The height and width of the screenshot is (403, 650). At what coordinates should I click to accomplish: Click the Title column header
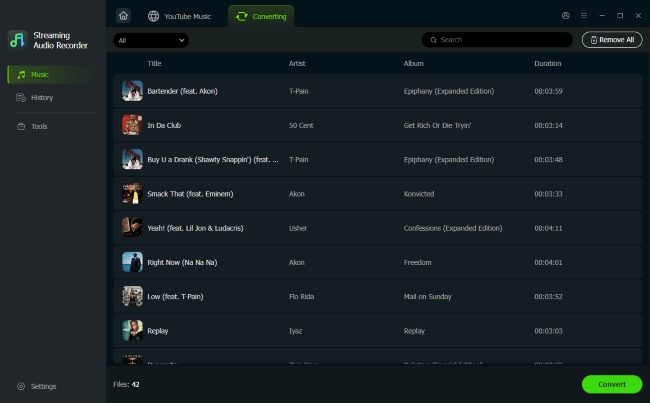click(x=154, y=63)
